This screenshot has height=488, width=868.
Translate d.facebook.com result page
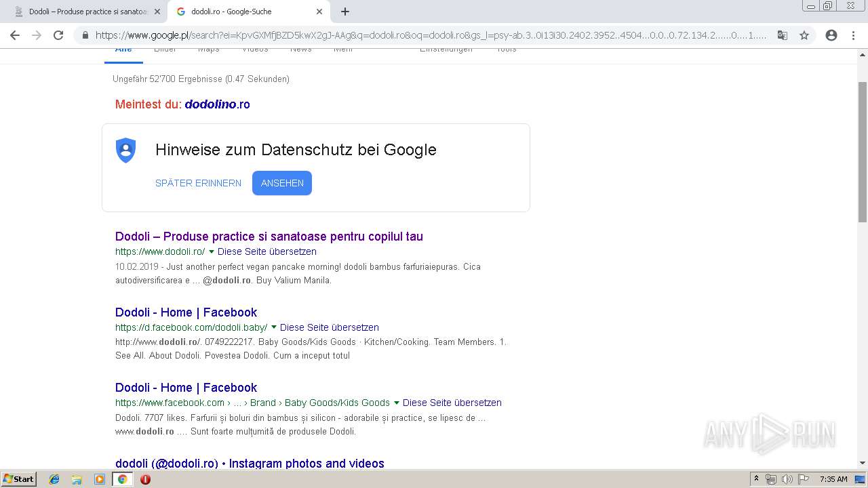(330, 327)
